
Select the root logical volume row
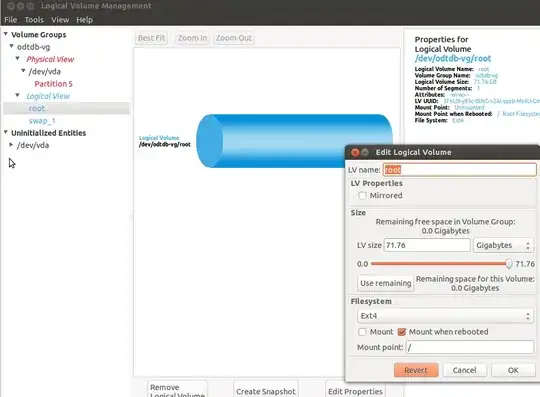click(x=66, y=108)
